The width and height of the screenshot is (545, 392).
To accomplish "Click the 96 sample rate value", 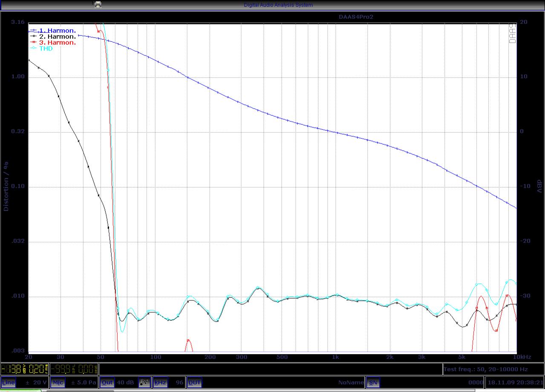I will (179, 382).
